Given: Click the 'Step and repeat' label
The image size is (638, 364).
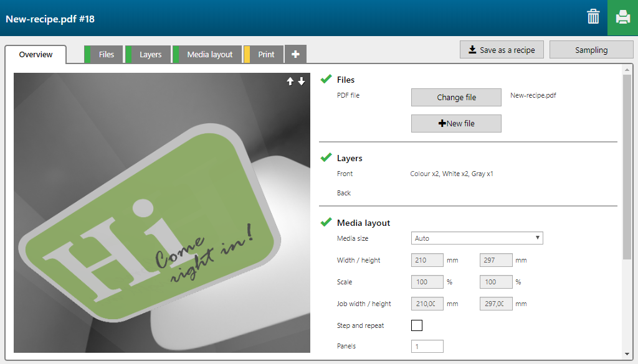Looking at the screenshot, I should tap(361, 325).
